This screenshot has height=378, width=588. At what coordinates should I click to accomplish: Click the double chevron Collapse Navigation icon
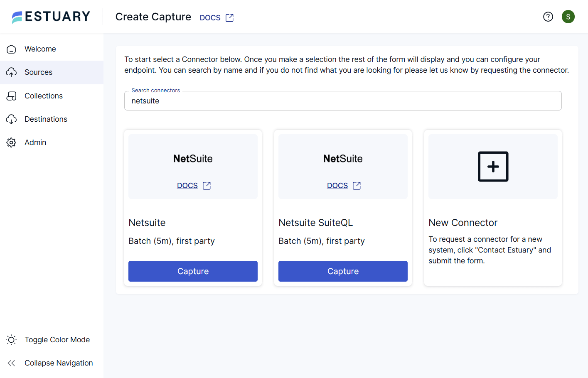[11, 363]
